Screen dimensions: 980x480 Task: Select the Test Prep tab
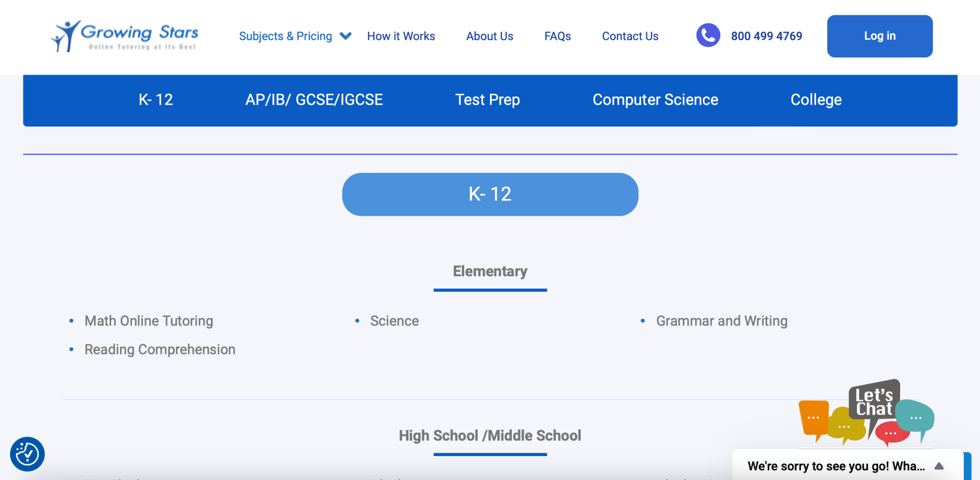(x=487, y=100)
